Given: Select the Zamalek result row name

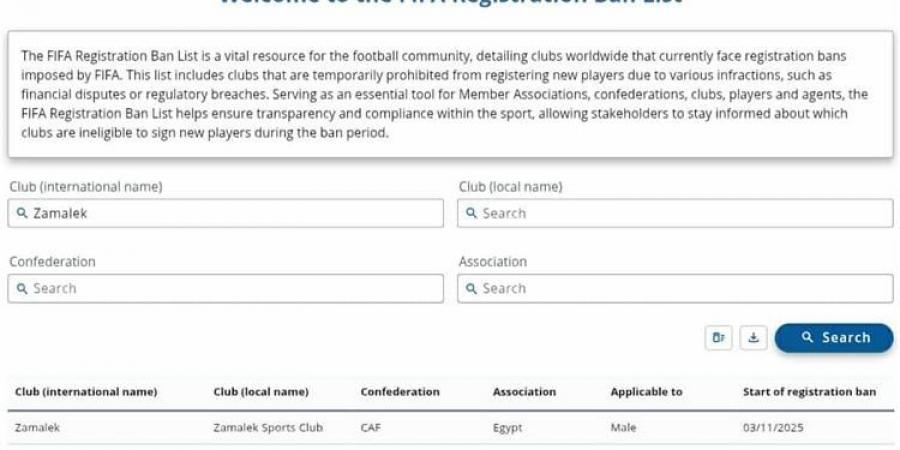Looking at the screenshot, I should point(38,428).
